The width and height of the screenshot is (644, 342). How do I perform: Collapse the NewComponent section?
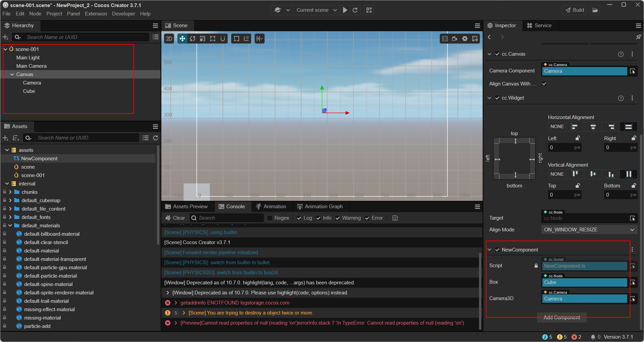point(489,249)
